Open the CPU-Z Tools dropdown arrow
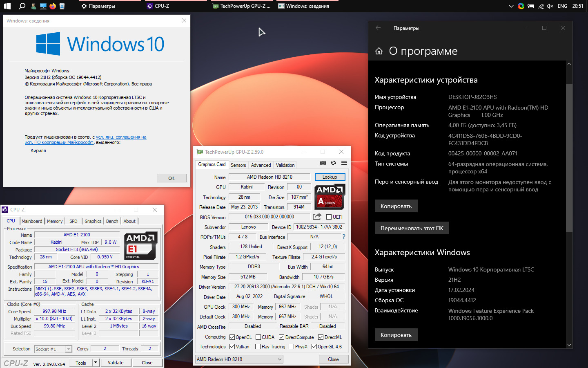The image size is (588, 368). [96, 363]
